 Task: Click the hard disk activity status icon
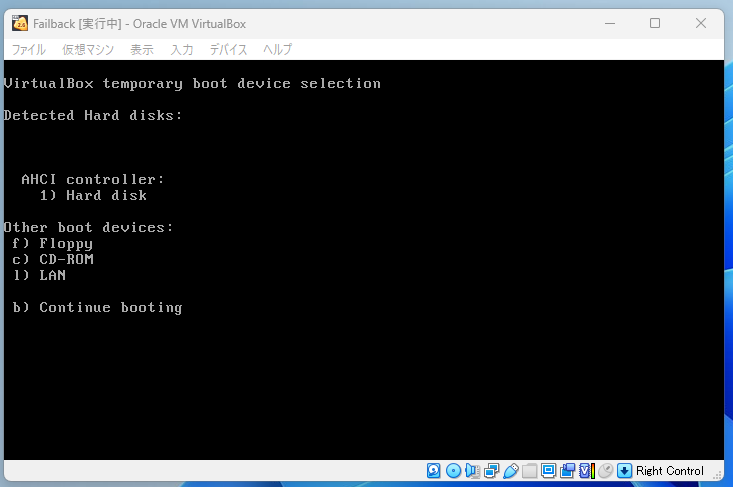[x=433, y=471]
